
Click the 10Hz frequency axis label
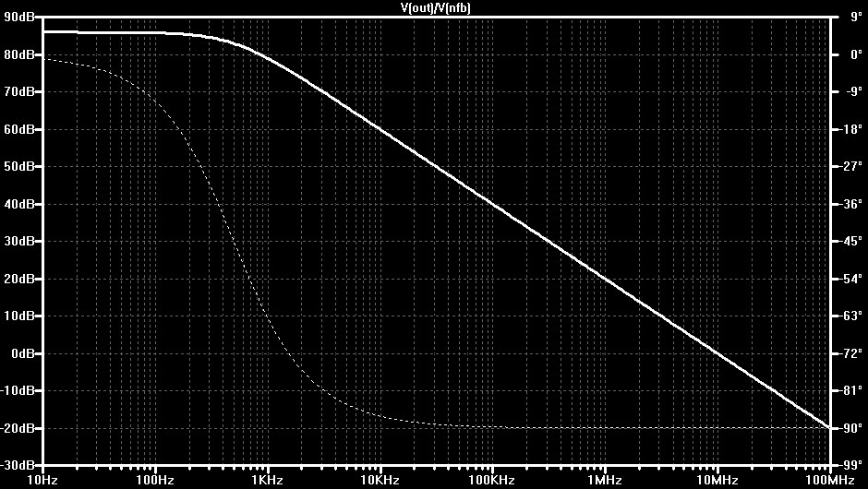[42, 480]
